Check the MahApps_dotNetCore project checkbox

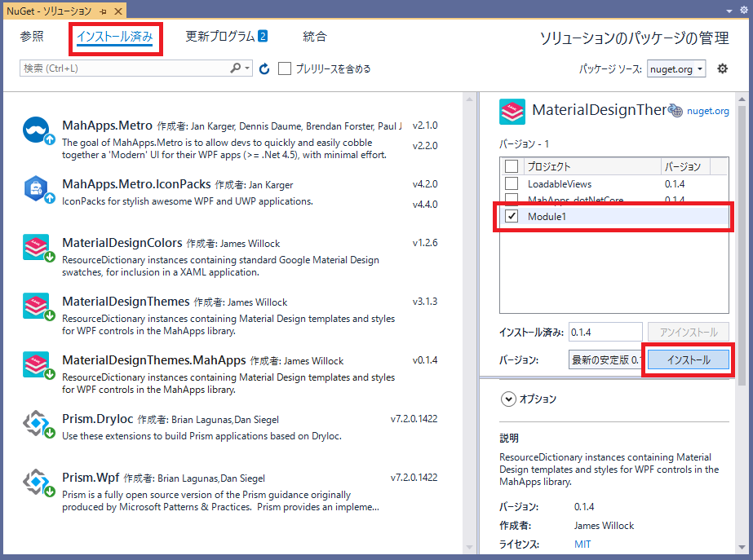512,198
